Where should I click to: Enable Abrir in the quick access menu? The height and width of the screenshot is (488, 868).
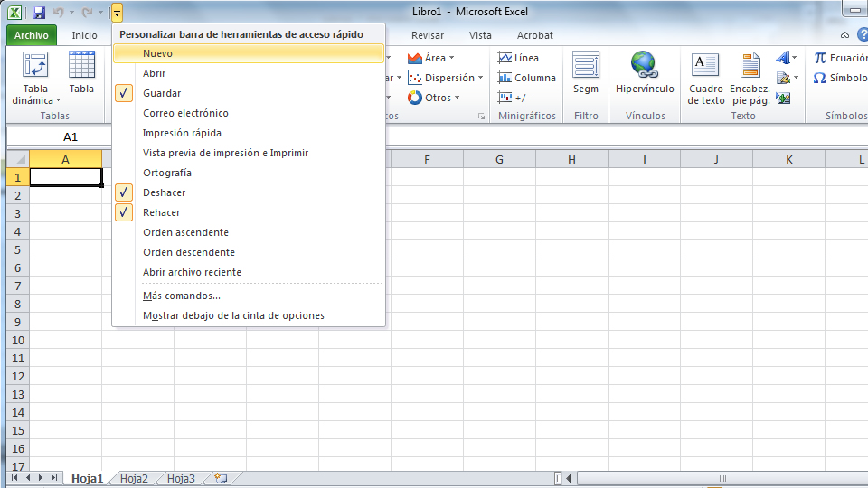point(250,73)
